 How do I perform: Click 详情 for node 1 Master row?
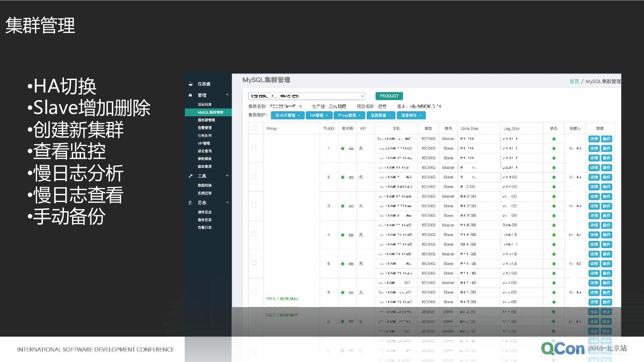tap(594, 139)
